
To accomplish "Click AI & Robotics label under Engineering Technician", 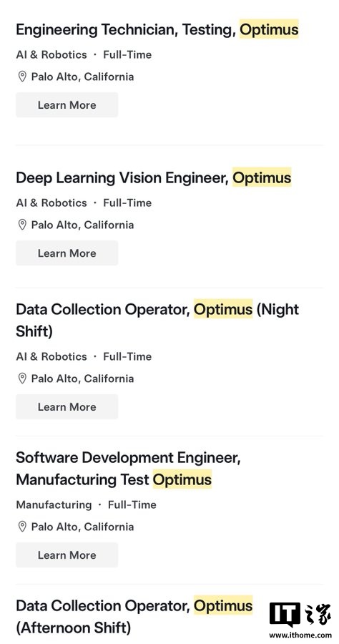I will click(x=51, y=55).
